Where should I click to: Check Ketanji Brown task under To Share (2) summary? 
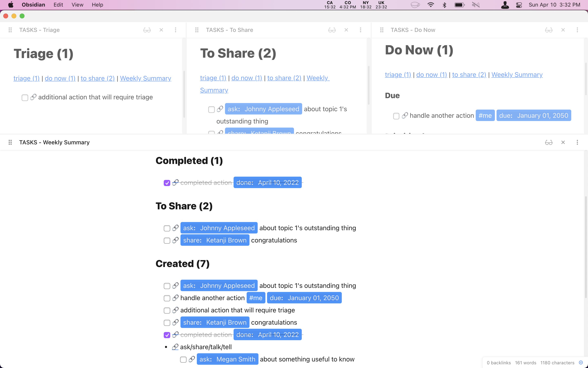point(167,240)
